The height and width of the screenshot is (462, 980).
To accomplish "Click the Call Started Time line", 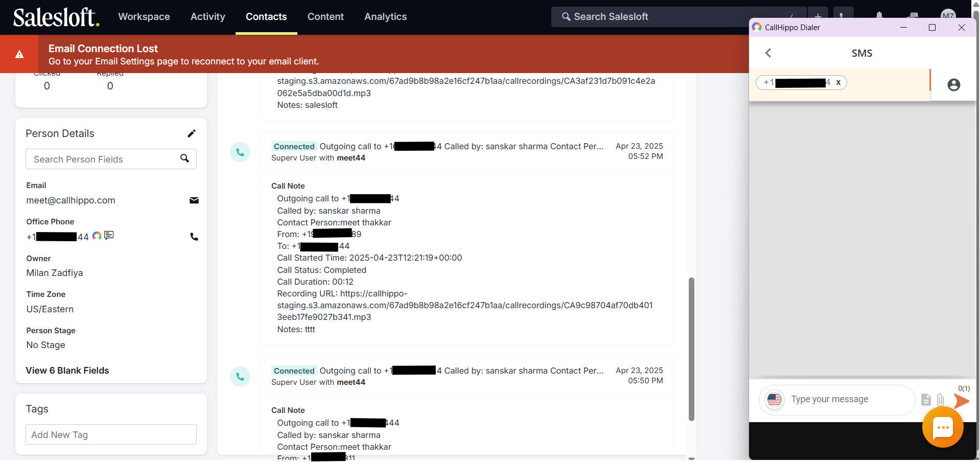I will 369,258.
